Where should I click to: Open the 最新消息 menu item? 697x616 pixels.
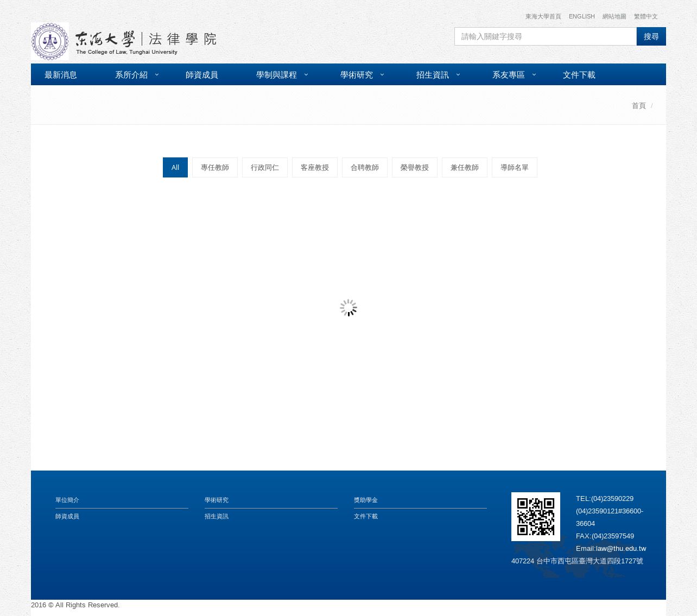click(61, 75)
